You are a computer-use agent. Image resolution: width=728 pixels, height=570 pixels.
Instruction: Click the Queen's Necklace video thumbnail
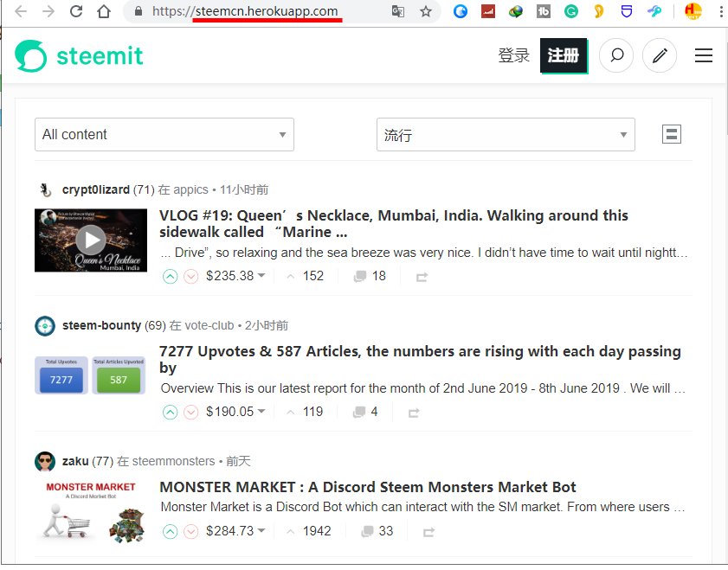[x=91, y=240]
